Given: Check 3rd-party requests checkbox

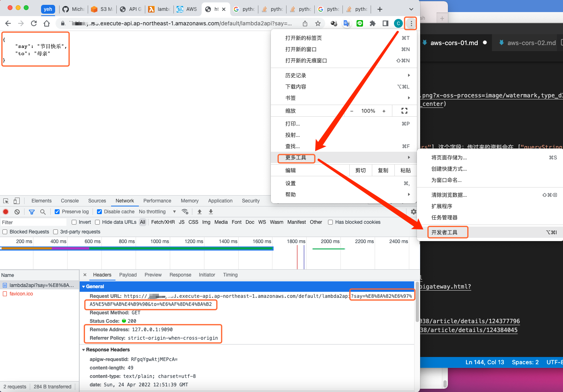Looking at the screenshot, I should pyautogui.click(x=56, y=232).
